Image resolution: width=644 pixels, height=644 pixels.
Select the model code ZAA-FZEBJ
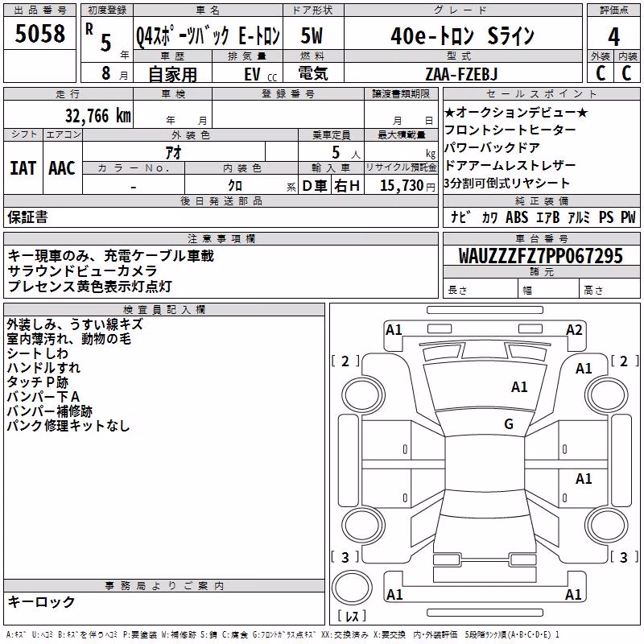click(461, 74)
